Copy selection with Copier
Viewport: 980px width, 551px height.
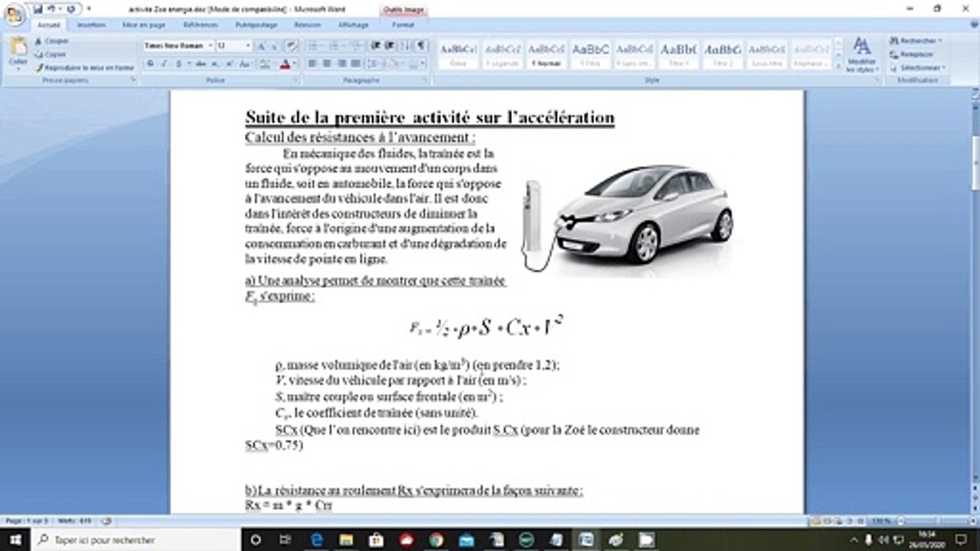coord(50,54)
